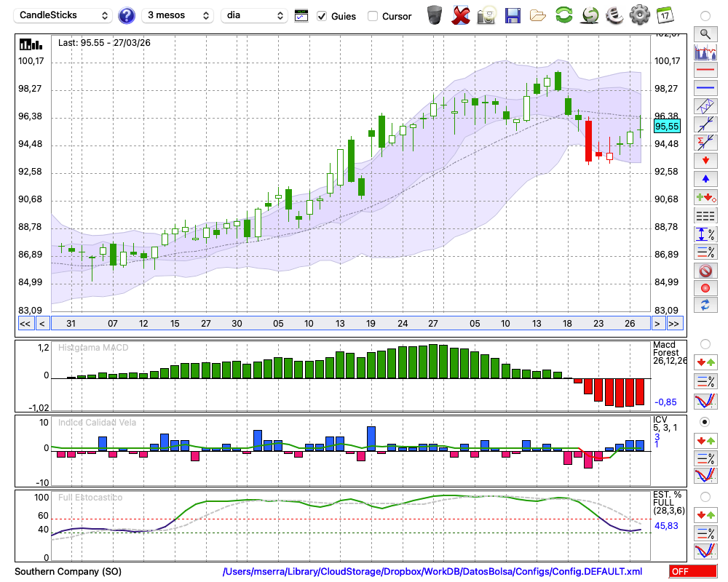
Task: Click the red prohibited sign icon
Action: (705, 270)
